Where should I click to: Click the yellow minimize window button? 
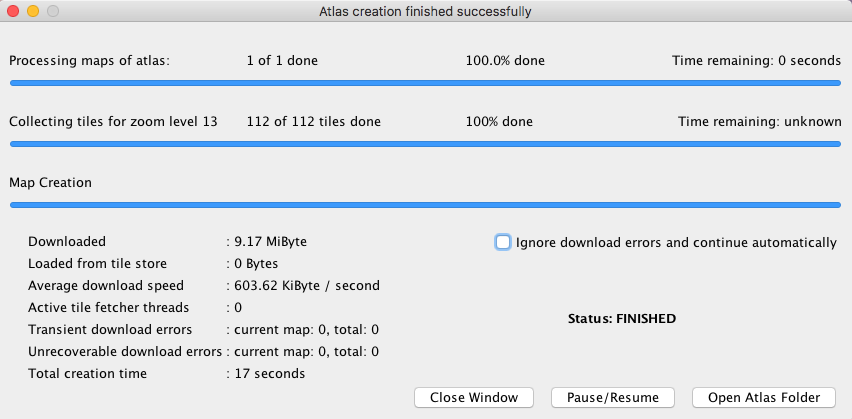33,11
